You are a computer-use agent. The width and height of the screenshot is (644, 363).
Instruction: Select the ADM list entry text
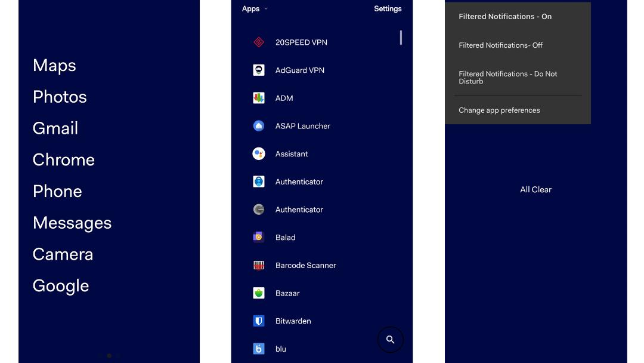pyautogui.click(x=284, y=99)
